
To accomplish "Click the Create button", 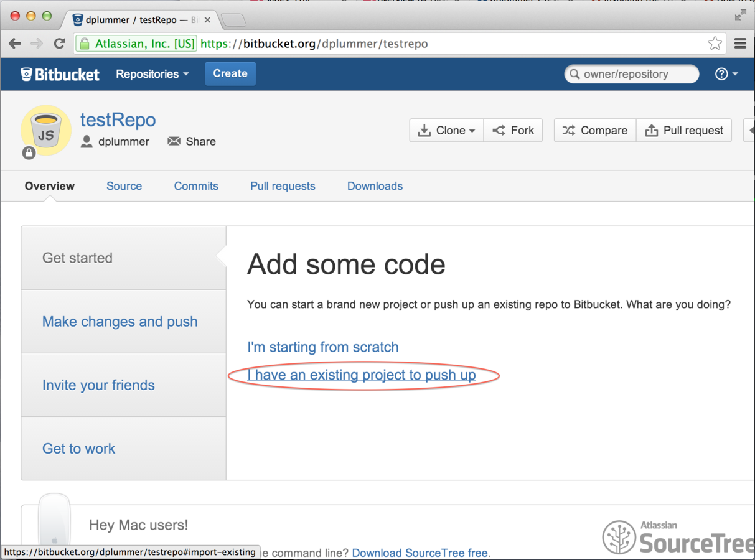I will (x=230, y=73).
